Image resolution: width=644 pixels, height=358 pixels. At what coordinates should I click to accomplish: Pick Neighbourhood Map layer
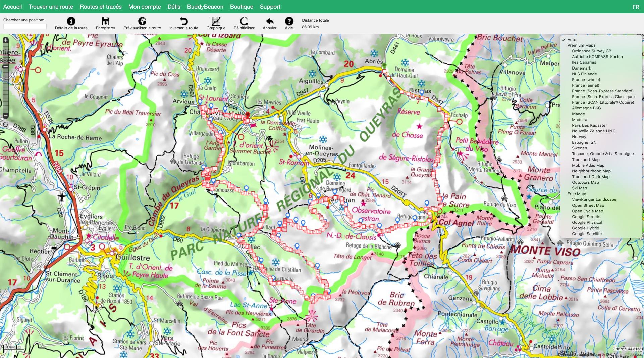coord(591,171)
